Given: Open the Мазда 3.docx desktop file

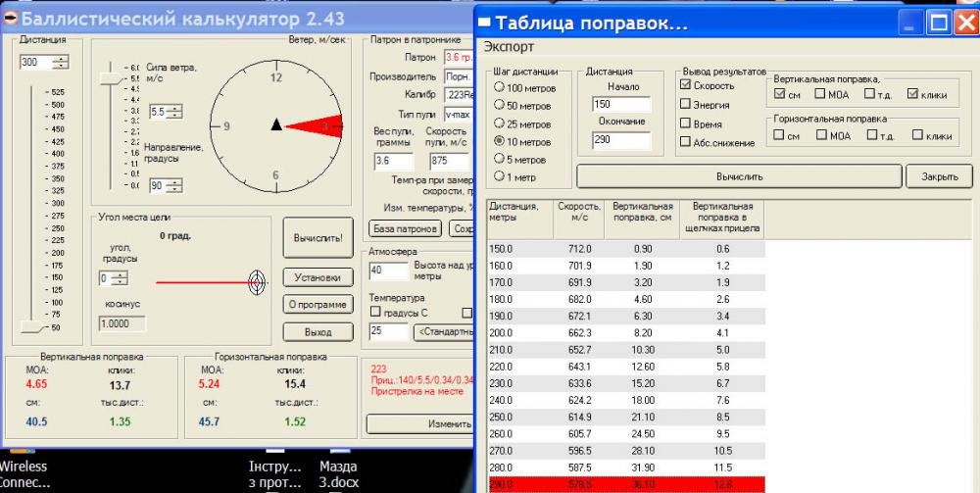Looking at the screenshot, I should click(x=336, y=474).
